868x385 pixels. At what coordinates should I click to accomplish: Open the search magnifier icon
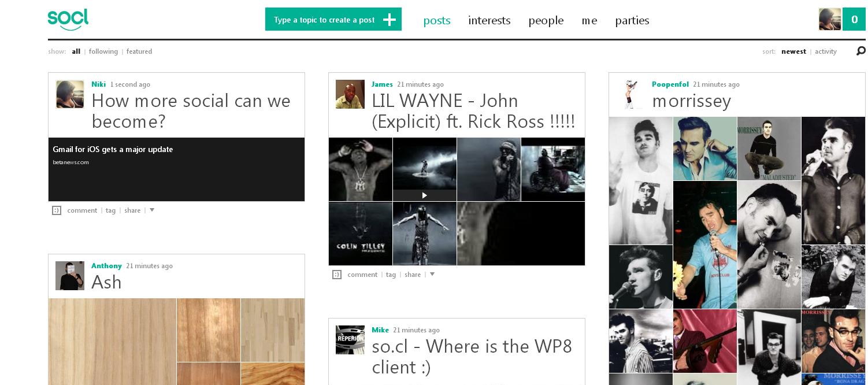[x=860, y=51]
